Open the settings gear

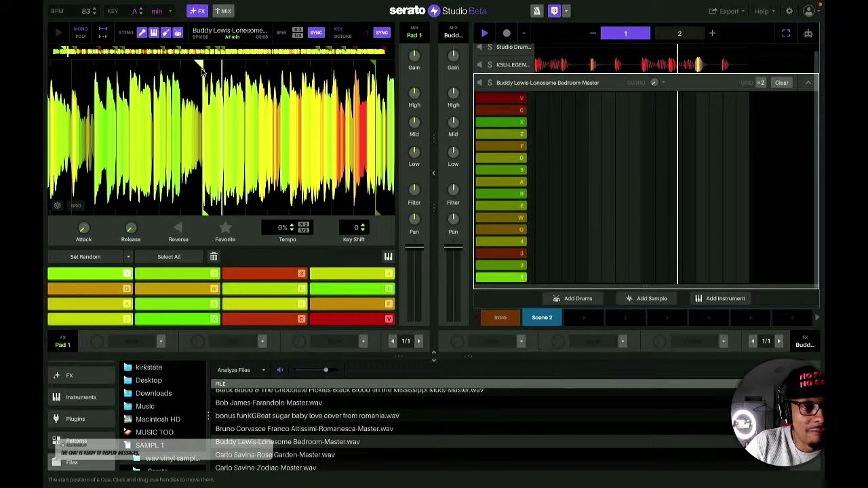[x=789, y=11]
